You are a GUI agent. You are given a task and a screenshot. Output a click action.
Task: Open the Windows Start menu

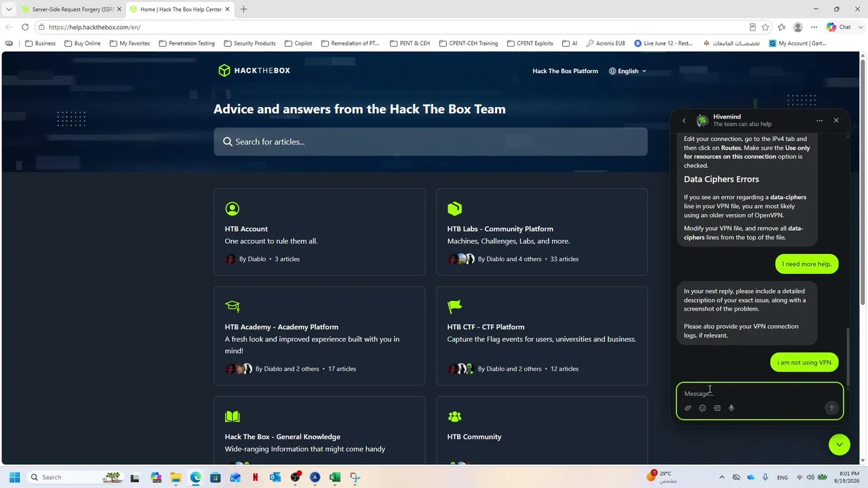tap(14, 477)
